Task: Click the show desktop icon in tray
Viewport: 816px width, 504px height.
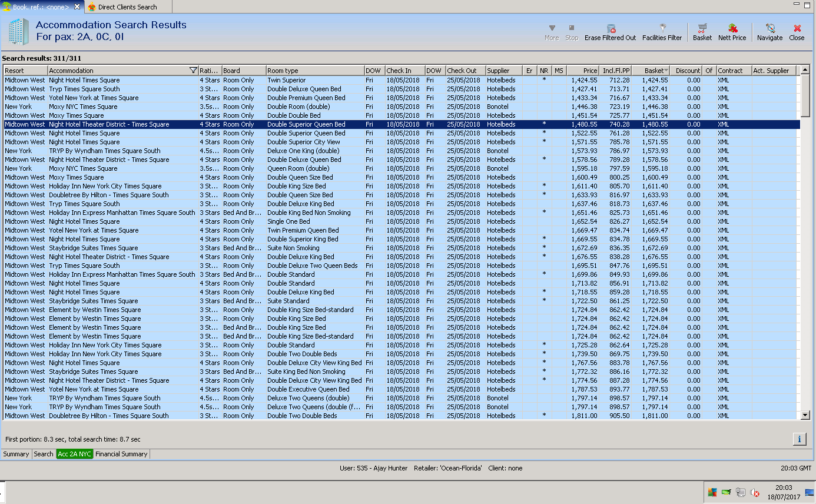Action: (810, 492)
